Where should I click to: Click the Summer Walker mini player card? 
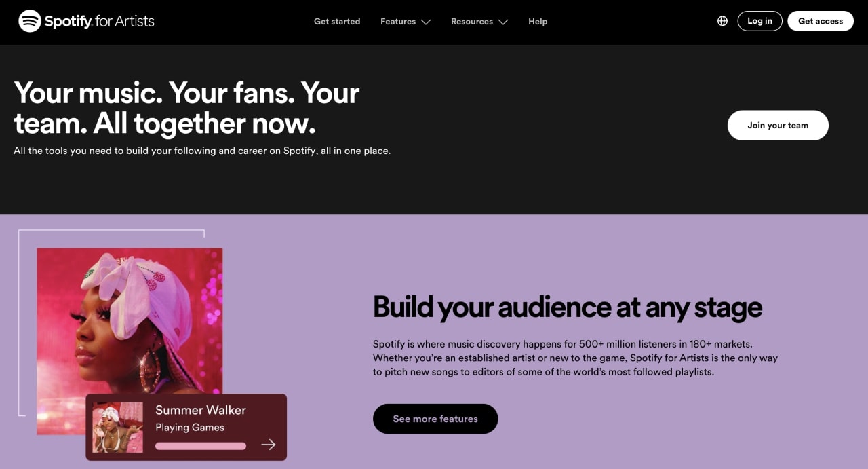(x=186, y=427)
